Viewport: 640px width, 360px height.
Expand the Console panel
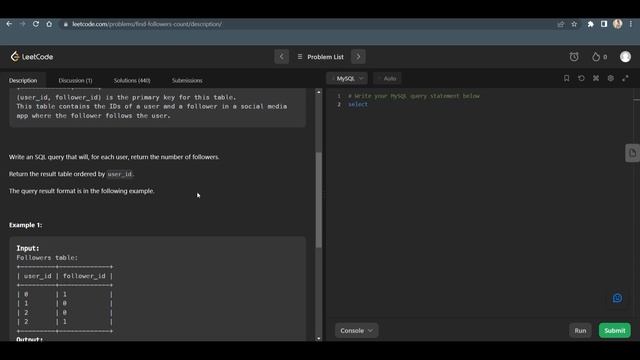tap(356, 331)
